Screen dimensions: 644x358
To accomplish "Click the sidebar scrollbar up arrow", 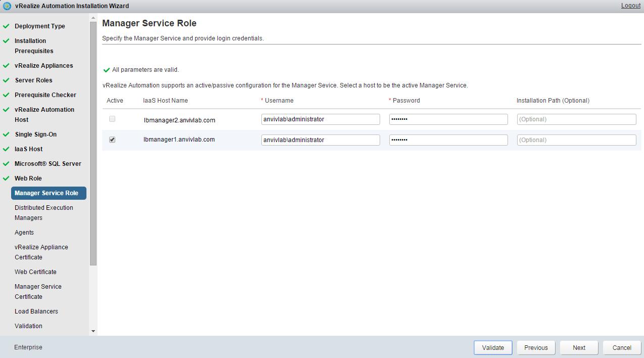I will (93, 18).
